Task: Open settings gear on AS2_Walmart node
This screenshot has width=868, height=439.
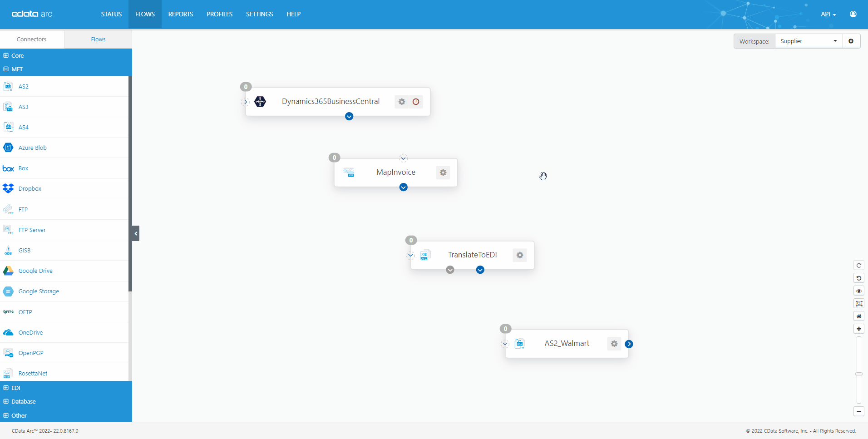Action: click(x=614, y=344)
